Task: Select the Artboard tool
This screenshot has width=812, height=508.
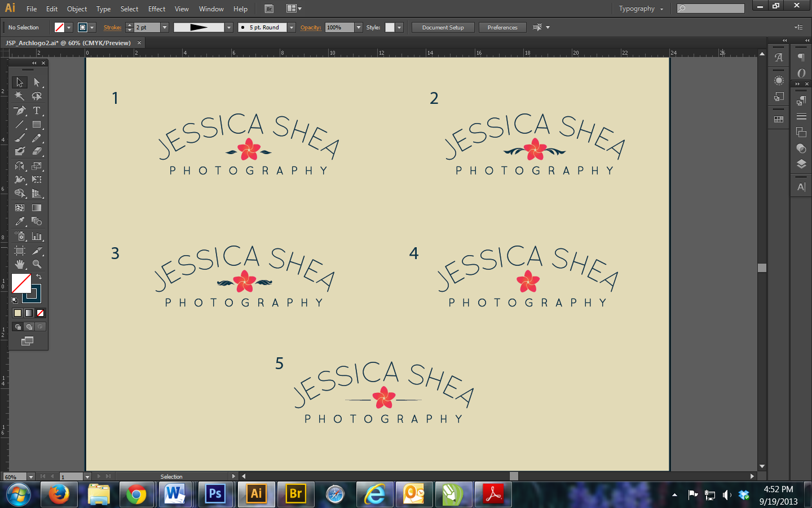Action: [20, 251]
